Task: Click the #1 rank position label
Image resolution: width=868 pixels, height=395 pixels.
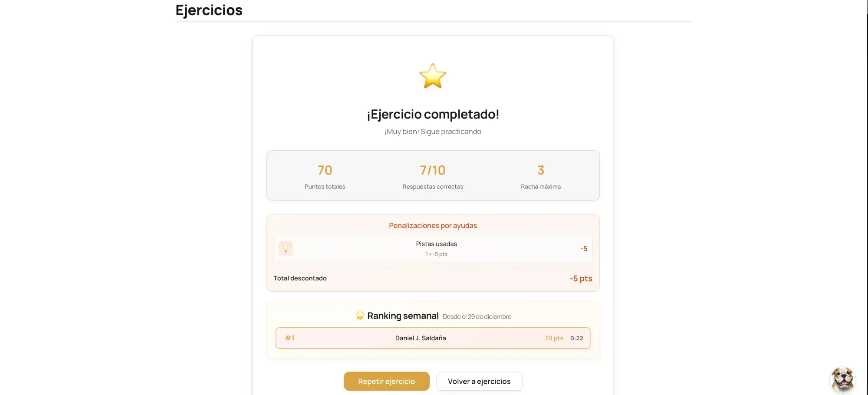Action: coord(290,338)
